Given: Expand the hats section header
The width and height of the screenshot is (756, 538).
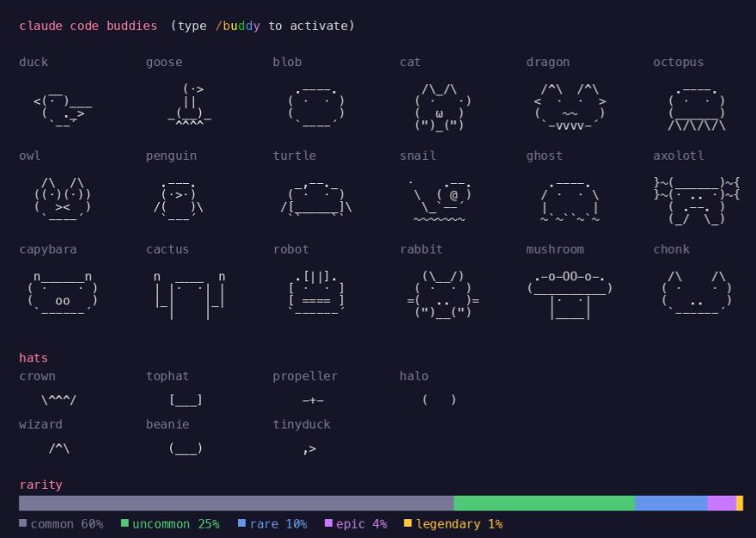Looking at the screenshot, I should click(x=32, y=358).
